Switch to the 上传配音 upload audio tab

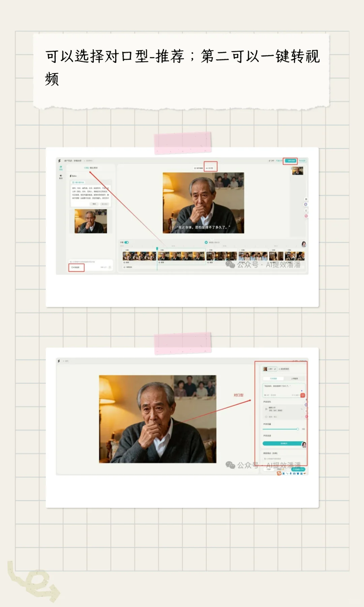coord(295,379)
